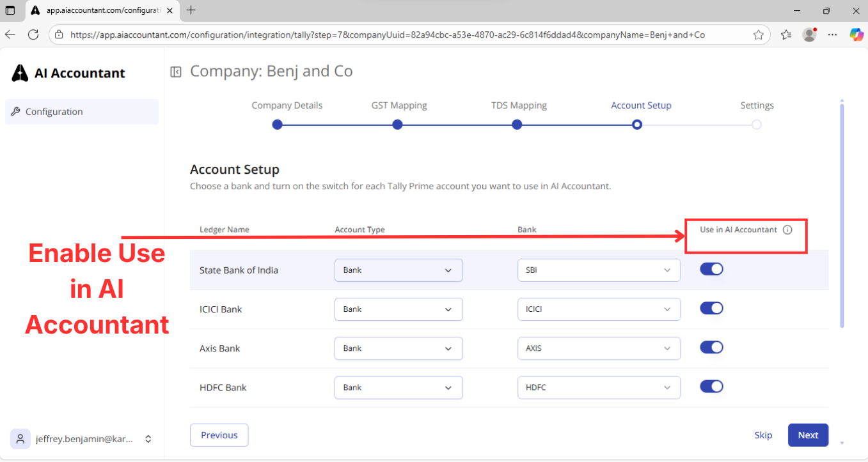
Task: Click the jeffrey.benjamin account button
Action: (x=82, y=439)
